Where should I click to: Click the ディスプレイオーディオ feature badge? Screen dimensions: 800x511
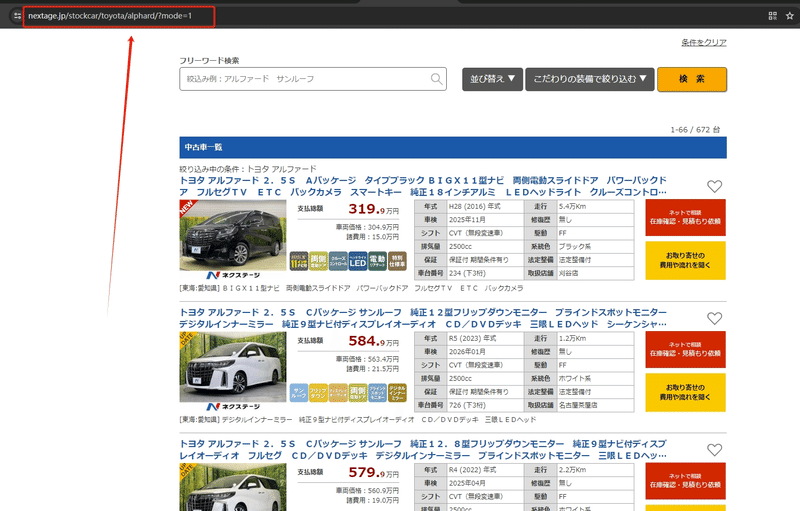[x=338, y=393]
